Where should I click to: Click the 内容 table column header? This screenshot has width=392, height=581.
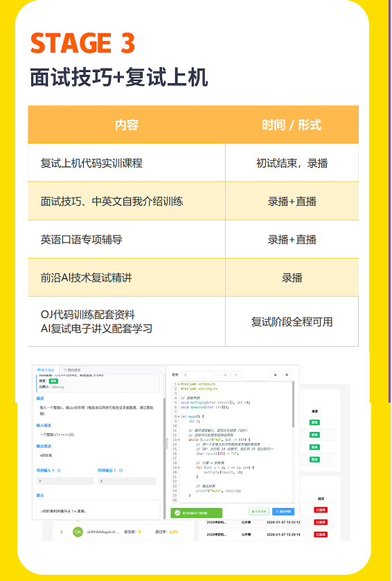(127, 125)
